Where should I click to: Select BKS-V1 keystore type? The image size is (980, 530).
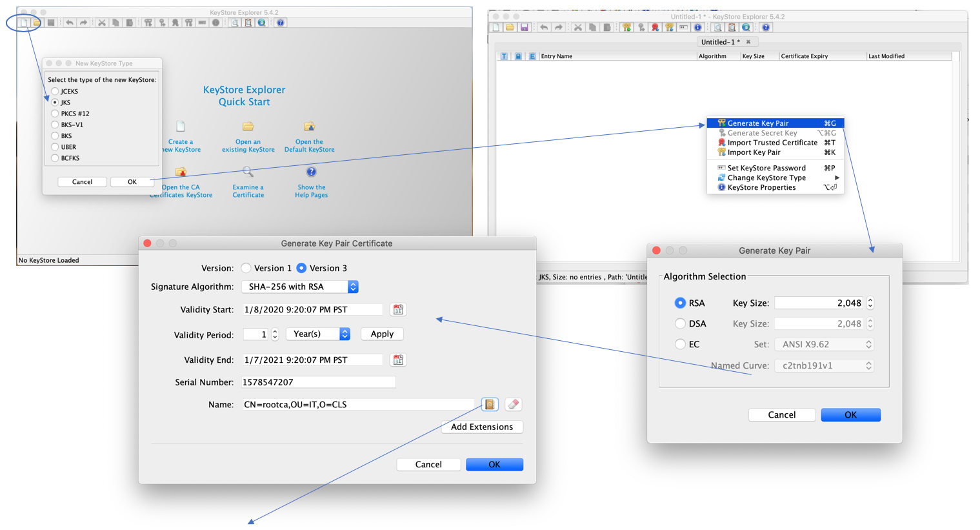pyautogui.click(x=55, y=125)
